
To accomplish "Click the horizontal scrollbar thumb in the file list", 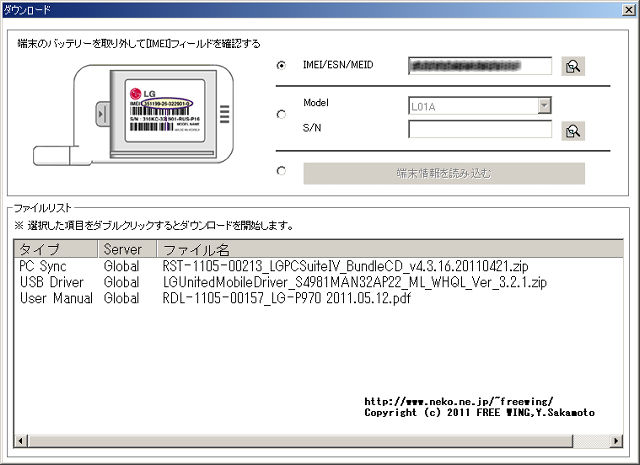I will pos(300,441).
